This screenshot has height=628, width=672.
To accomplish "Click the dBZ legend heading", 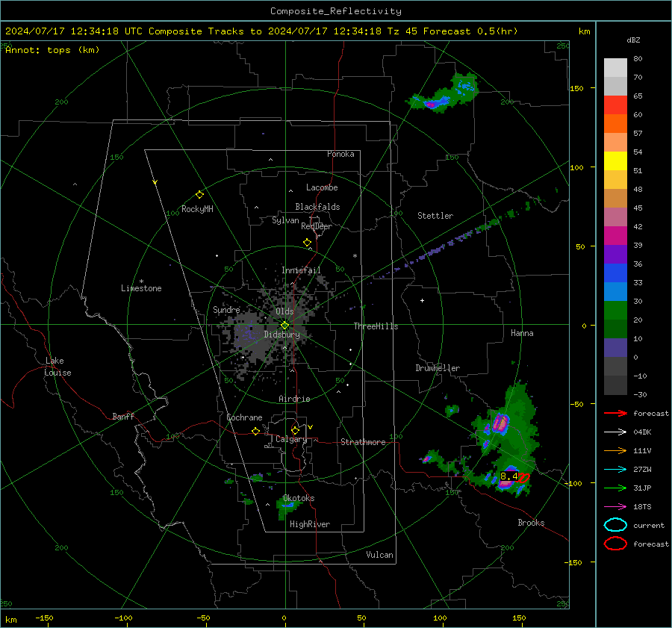I will (x=633, y=40).
